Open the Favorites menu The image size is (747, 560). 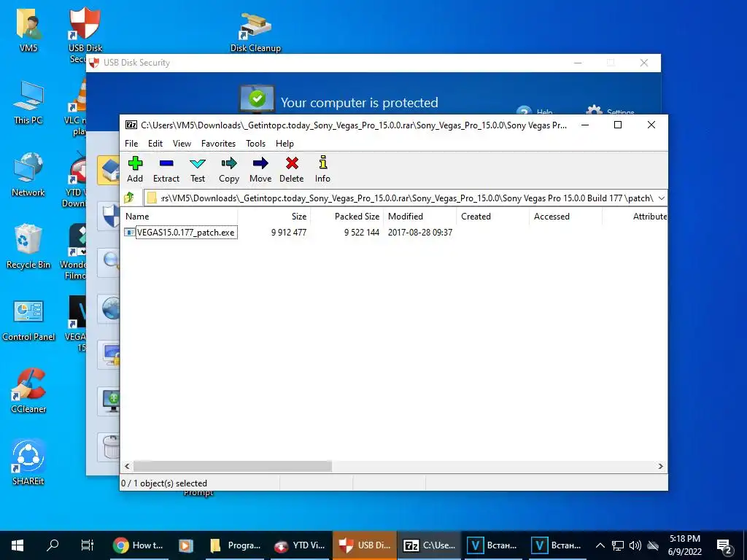click(x=218, y=144)
